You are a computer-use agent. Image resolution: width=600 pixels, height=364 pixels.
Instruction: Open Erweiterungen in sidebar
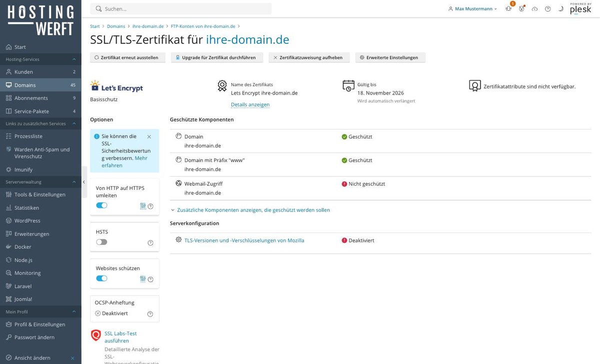[x=40, y=234]
